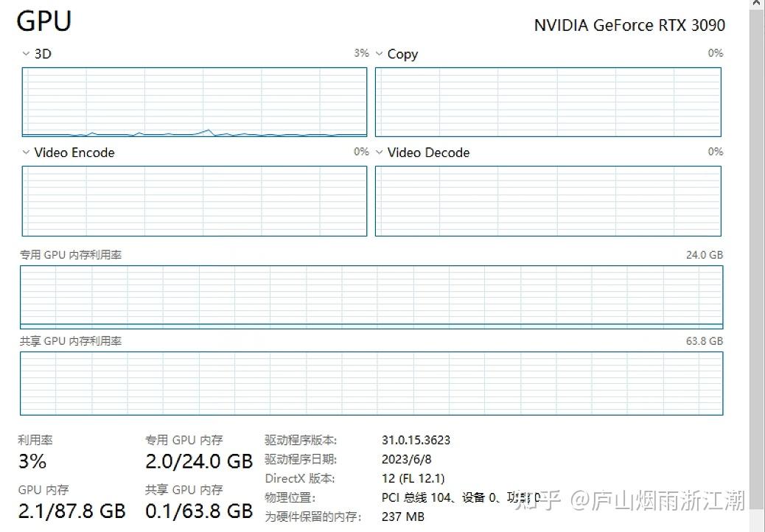This screenshot has height=532, width=765.
Task: Click the 共享 GPU 内存利用率 graph
Action: [x=371, y=383]
